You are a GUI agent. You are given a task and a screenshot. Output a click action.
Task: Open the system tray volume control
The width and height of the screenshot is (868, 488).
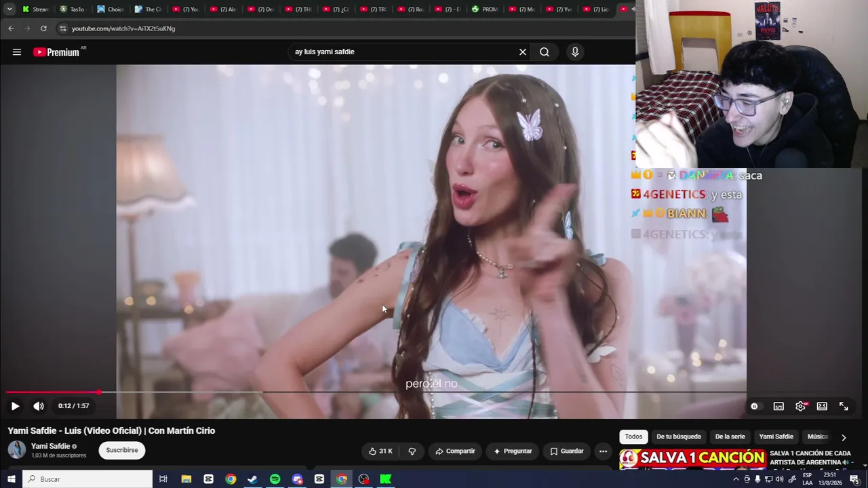[x=779, y=479]
